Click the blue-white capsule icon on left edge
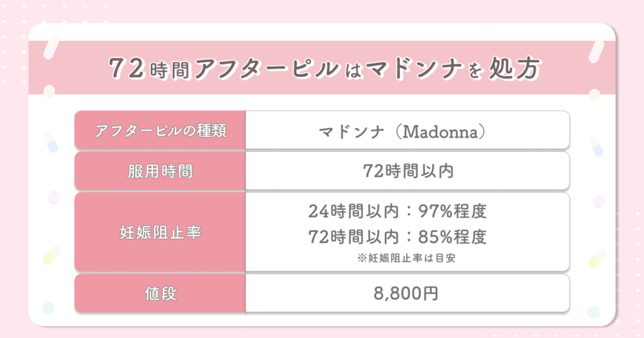The width and height of the screenshot is (644, 338). pyautogui.click(x=50, y=143)
